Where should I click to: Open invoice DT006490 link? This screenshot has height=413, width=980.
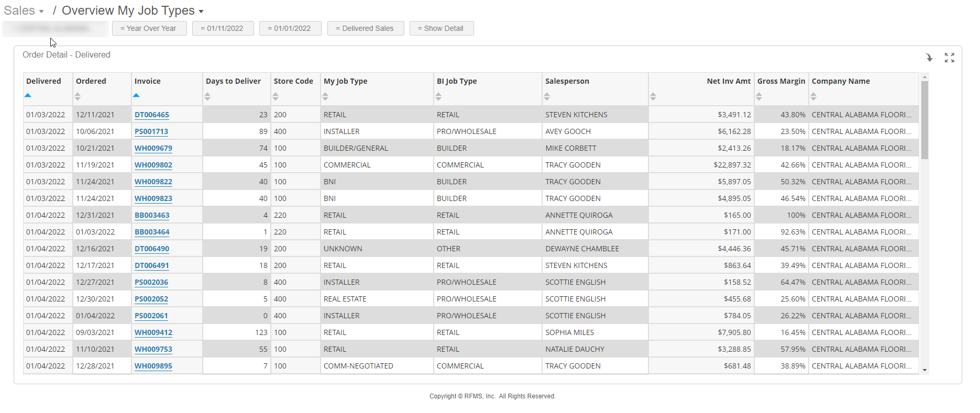tap(152, 249)
